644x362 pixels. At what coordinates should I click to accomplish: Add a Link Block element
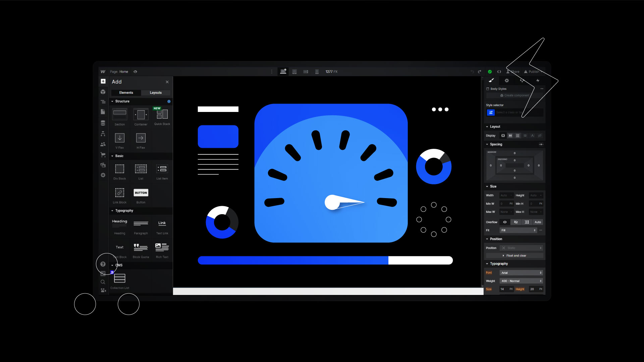[120, 196]
